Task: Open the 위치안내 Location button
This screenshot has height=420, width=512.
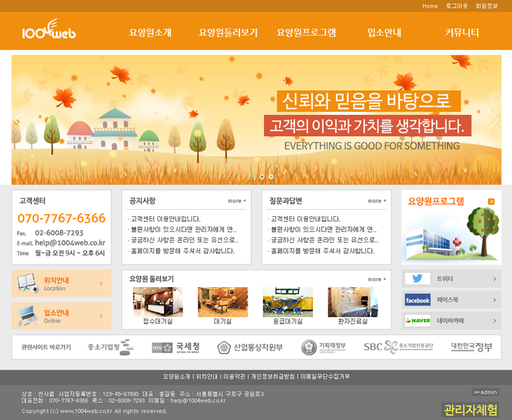Action: click(x=61, y=283)
